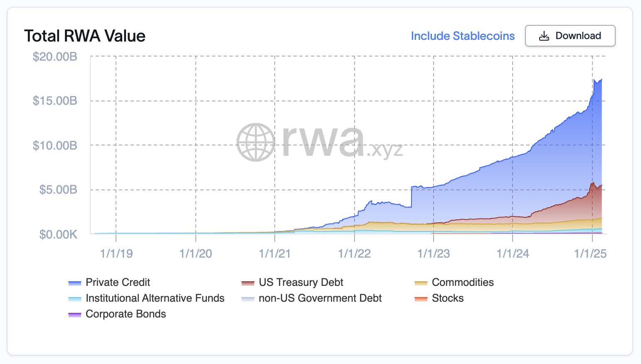The image size is (641, 364).
Task: Toggle Commodities legend series
Action: pos(463,283)
